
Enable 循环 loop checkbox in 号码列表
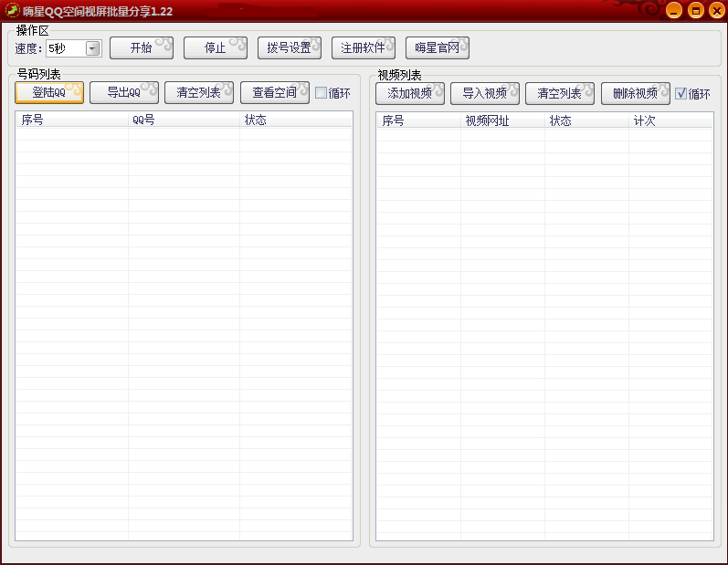pyautogui.click(x=321, y=93)
